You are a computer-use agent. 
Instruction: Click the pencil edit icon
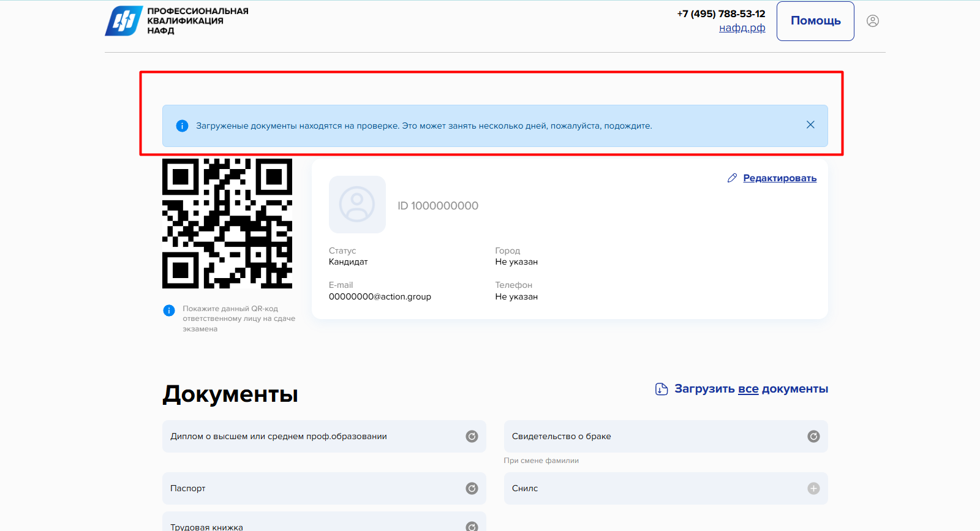[732, 178]
